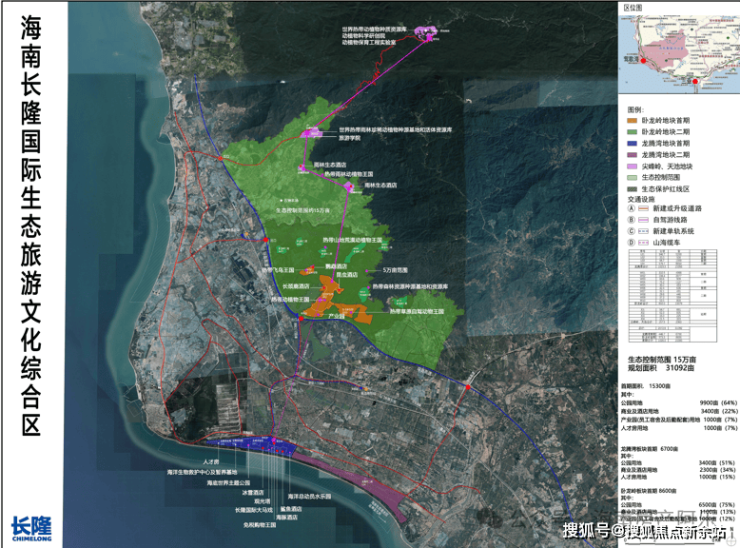Click the 免税购物王国 map label
This screenshot has width=740, height=548.
coord(259,525)
